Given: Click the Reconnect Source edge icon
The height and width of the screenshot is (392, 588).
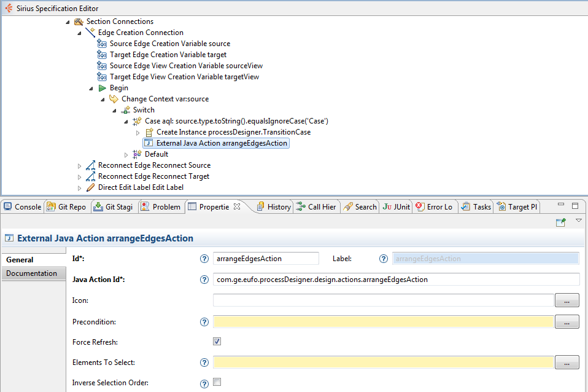Looking at the screenshot, I should tap(90, 165).
